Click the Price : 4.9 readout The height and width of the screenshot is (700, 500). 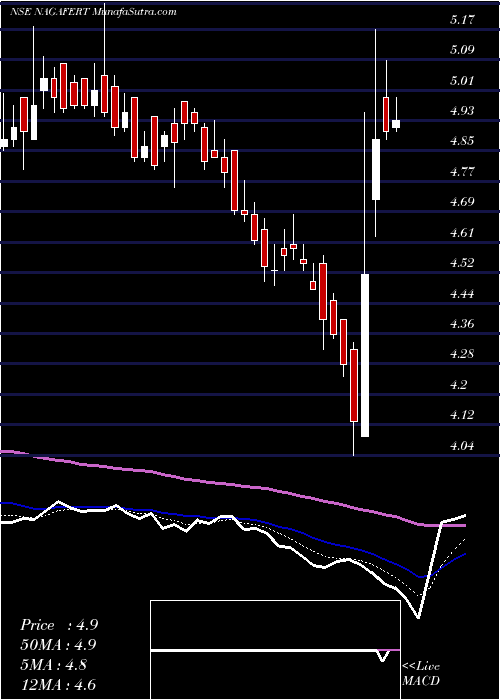click(x=59, y=625)
